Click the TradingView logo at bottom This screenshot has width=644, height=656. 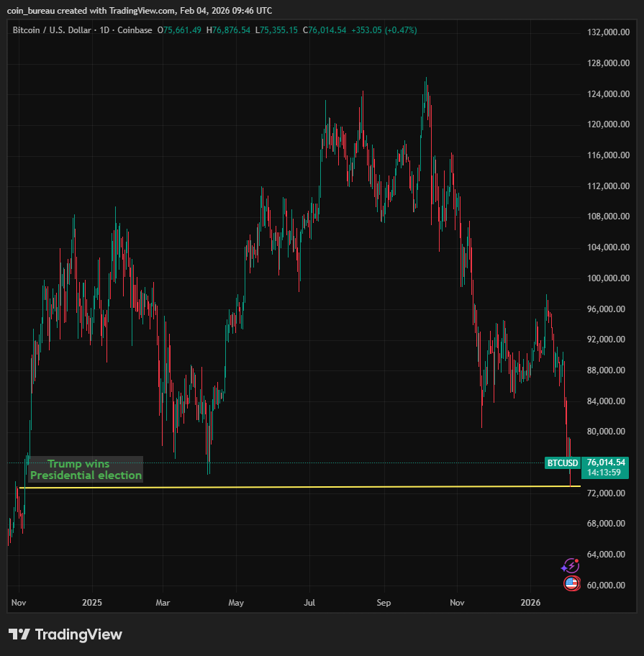[x=65, y=634]
